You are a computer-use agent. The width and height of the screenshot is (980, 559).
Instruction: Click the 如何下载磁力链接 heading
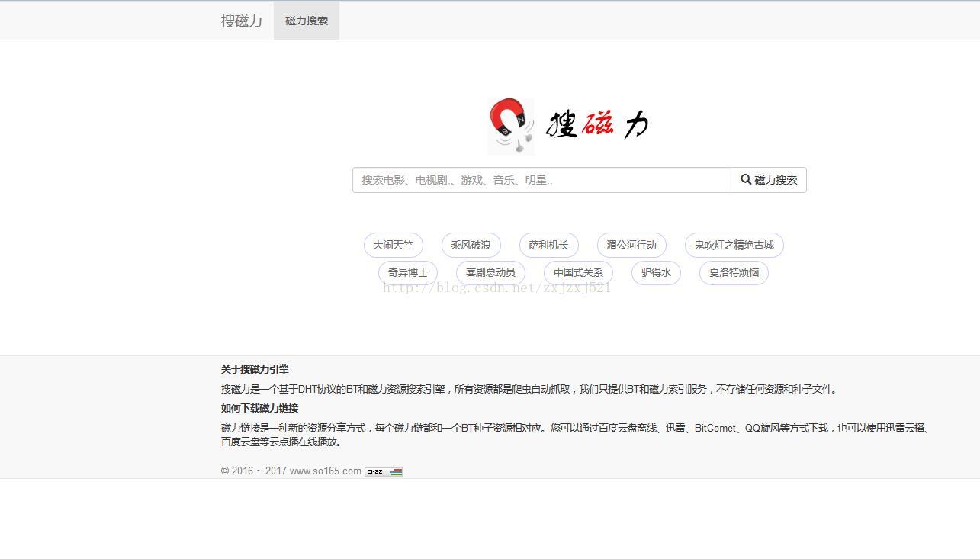coord(259,408)
